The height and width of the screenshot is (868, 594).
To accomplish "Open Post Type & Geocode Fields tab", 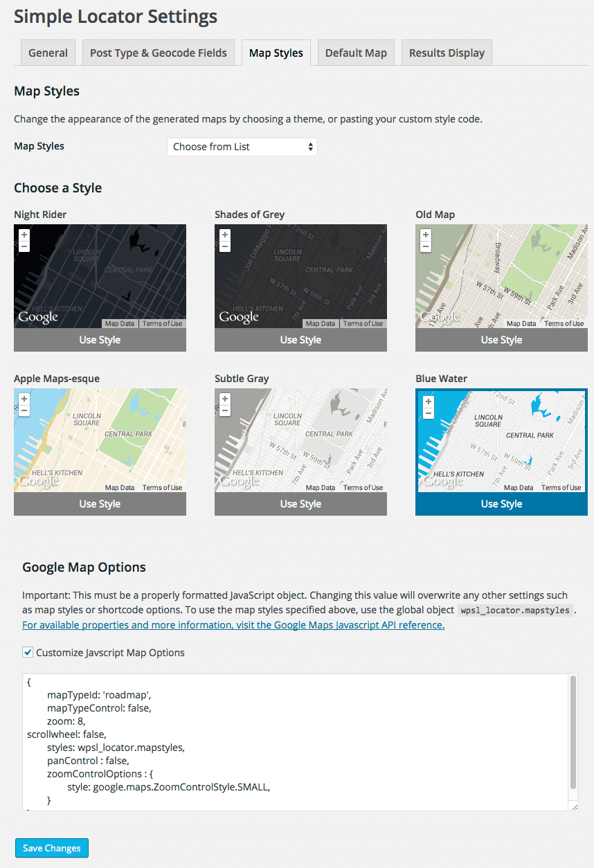I will coord(158,53).
